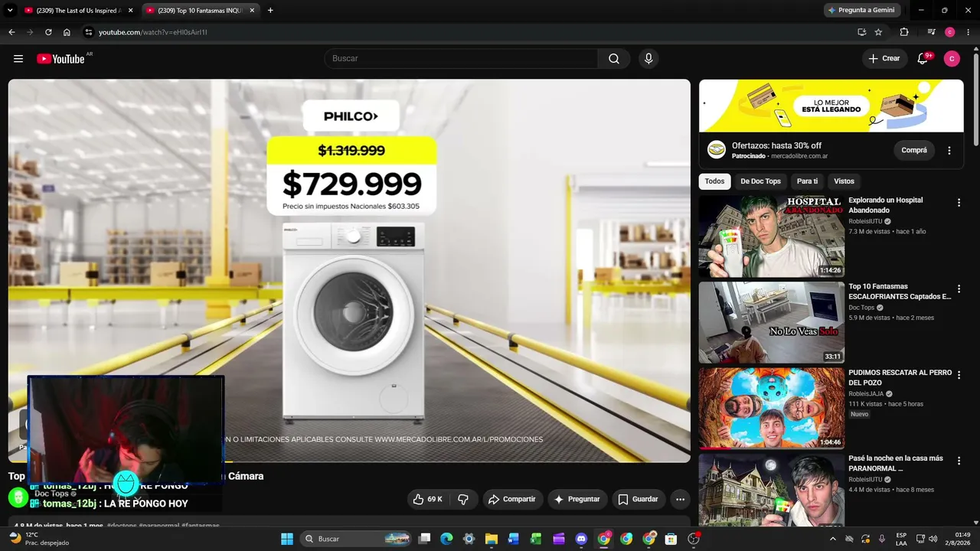Open Chrome home page button
This screenshot has height=551, width=980.
click(x=67, y=32)
